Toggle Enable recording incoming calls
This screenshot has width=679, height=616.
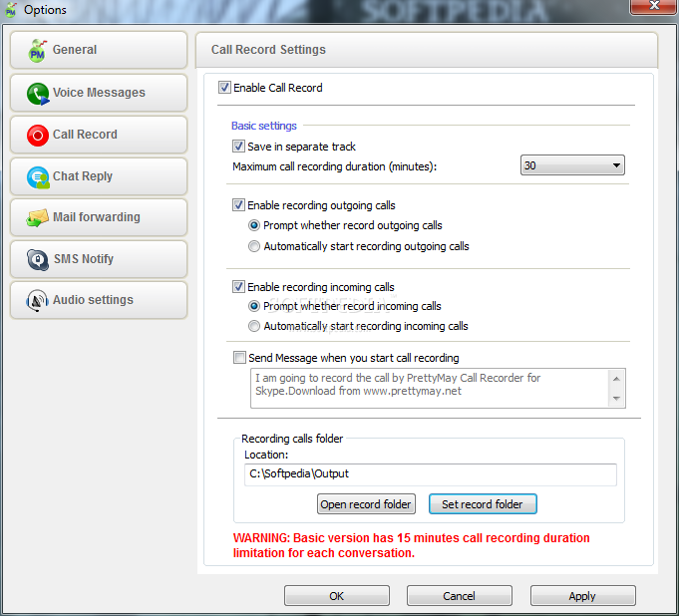click(x=238, y=287)
